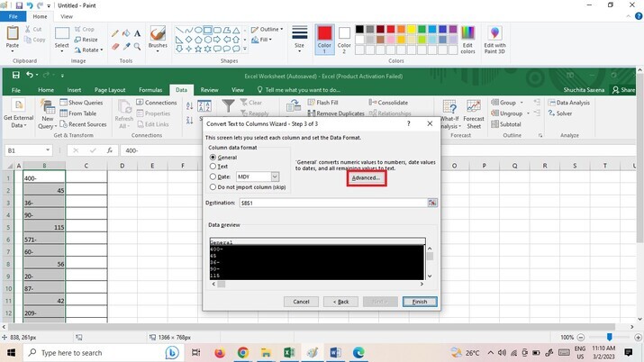Select the General column data format

pos(213,158)
